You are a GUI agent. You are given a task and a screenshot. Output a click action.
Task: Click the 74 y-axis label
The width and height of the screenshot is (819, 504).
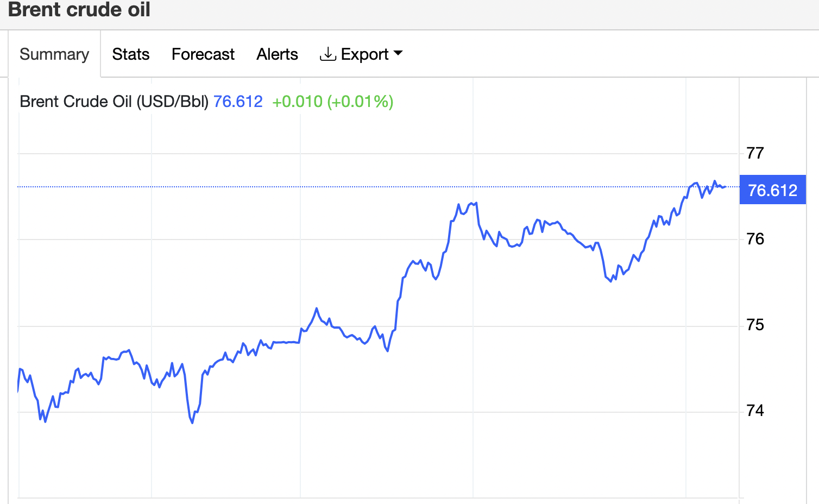(755, 411)
